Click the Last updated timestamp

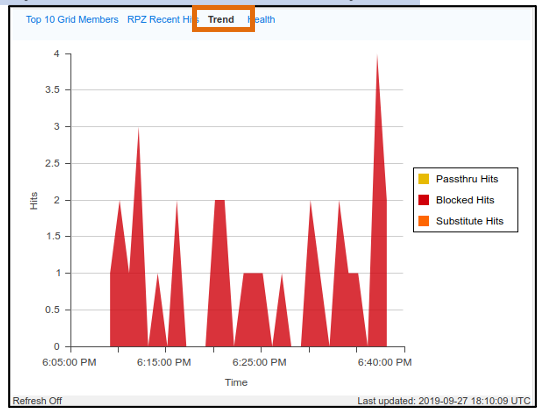click(444, 401)
